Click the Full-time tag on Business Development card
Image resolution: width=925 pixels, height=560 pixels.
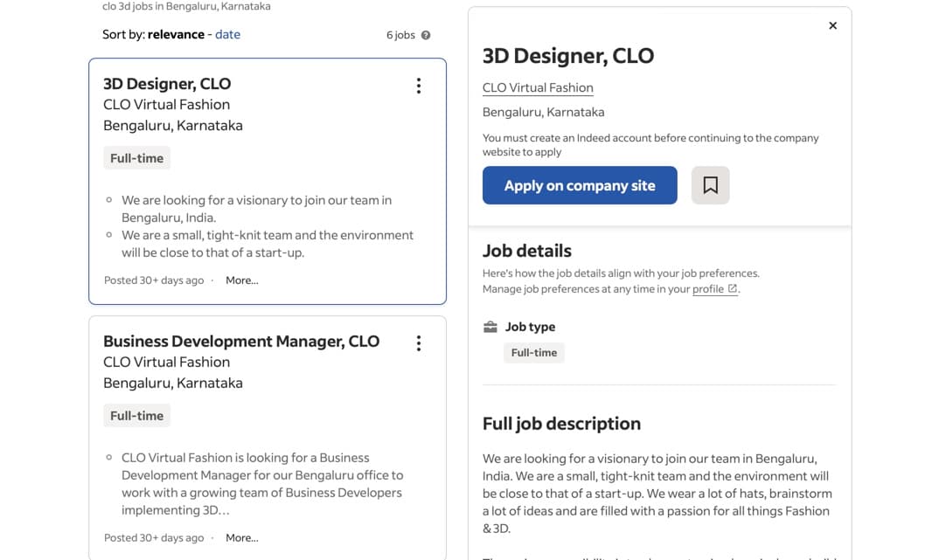coord(136,416)
